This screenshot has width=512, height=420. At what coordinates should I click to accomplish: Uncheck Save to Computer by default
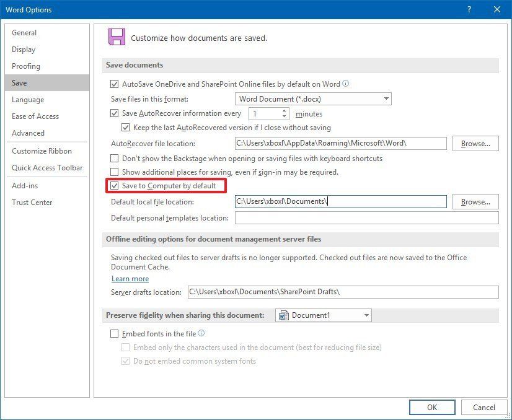[x=115, y=185]
